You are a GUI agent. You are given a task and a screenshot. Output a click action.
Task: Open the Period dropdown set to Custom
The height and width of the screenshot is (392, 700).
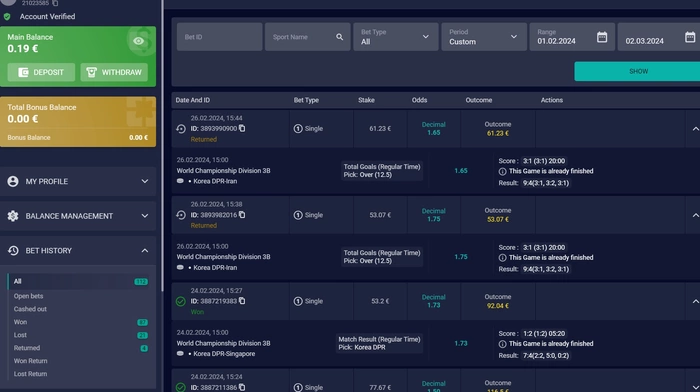[484, 37]
